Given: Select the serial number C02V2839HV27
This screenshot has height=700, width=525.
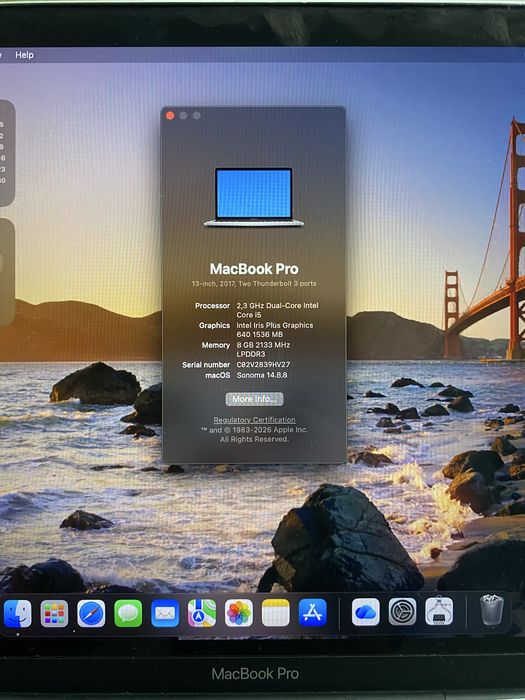Looking at the screenshot, I should click(x=263, y=365).
